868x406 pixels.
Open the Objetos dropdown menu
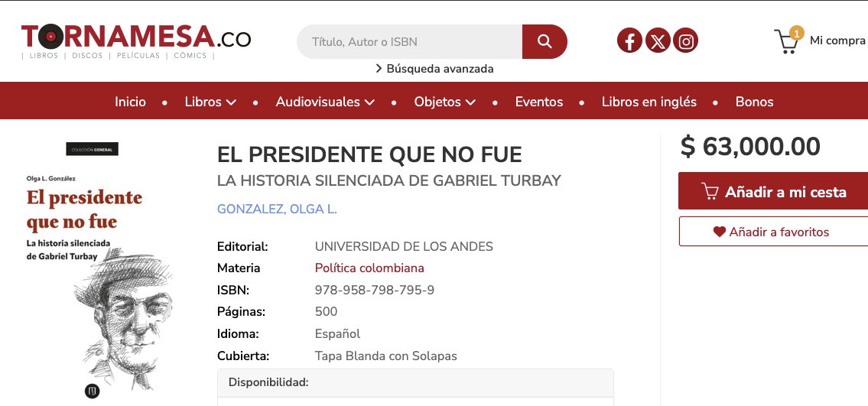coord(444,102)
